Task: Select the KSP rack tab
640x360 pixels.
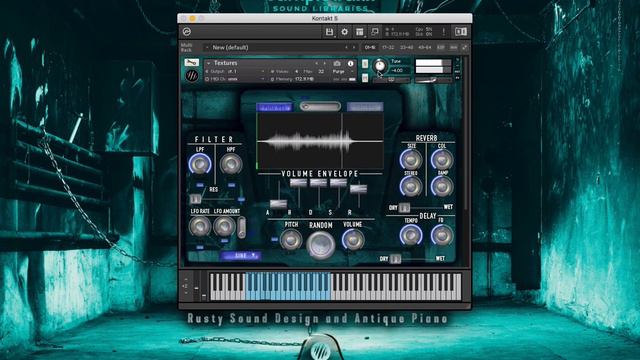Action: click(x=440, y=47)
